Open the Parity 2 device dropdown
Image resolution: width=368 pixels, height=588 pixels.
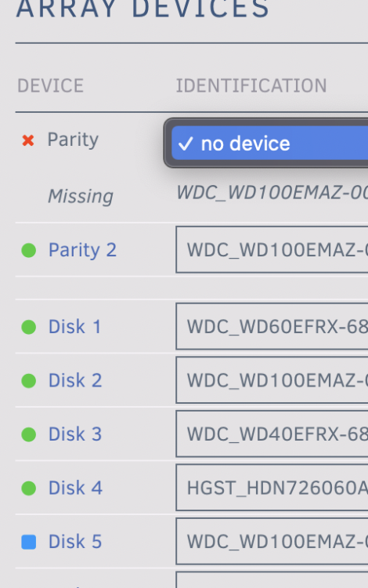point(272,249)
